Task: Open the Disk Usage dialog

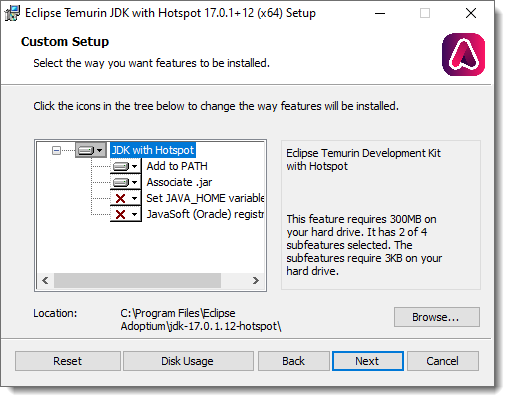Action: click(x=188, y=361)
